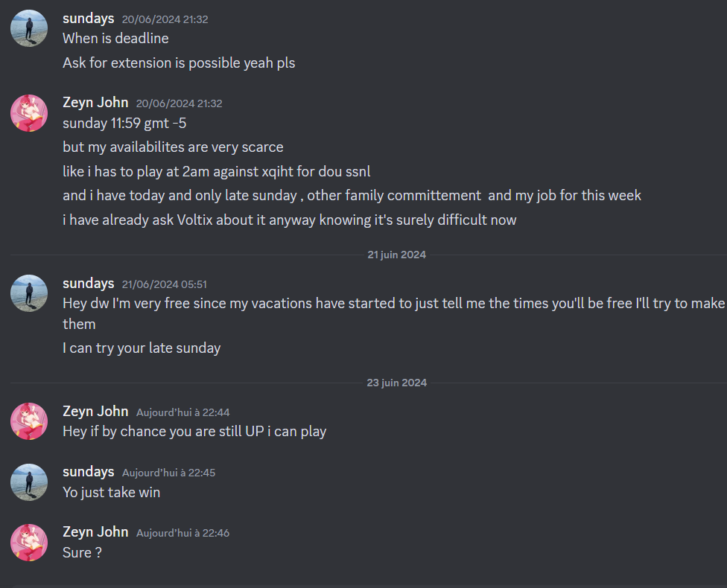Click the 'Hey if by chance you are still UP' message
This screenshot has width=727, height=588.
pyautogui.click(x=194, y=432)
